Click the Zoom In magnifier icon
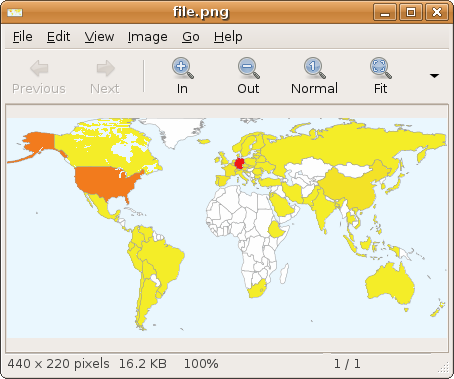The width and height of the screenshot is (454, 379). point(182,68)
